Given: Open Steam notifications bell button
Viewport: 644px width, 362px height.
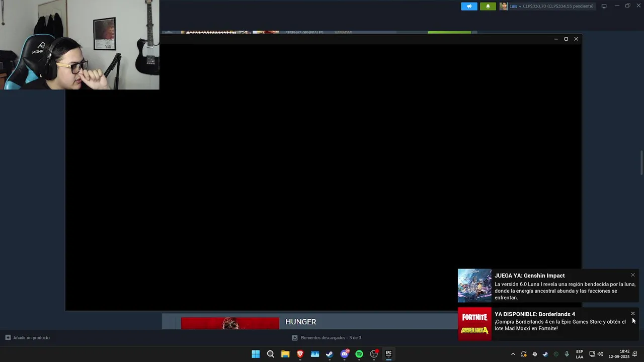Looking at the screenshot, I should coord(488,6).
